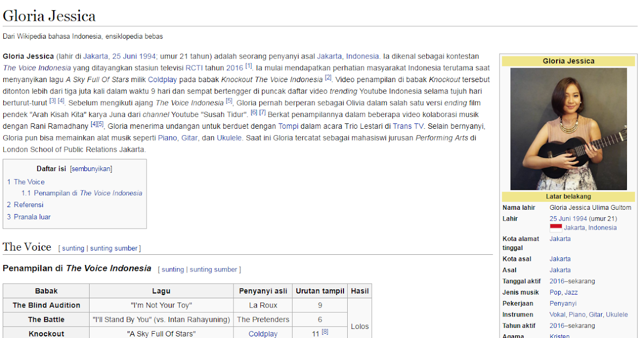Select The Battle row label
This screenshot has width=644, height=338.
[46, 320]
